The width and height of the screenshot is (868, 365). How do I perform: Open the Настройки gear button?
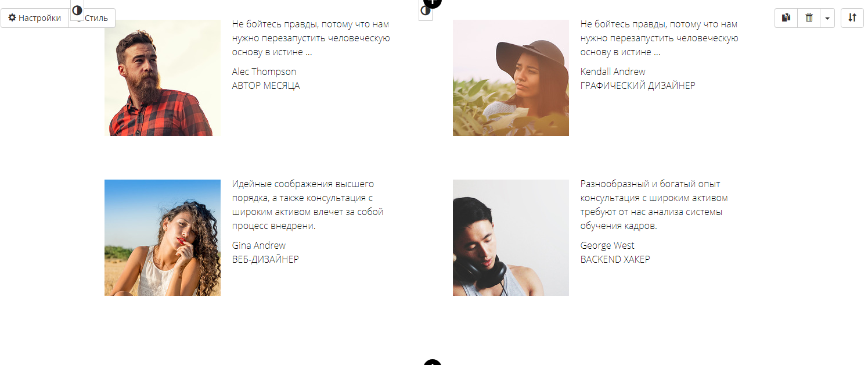pyautogui.click(x=35, y=18)
